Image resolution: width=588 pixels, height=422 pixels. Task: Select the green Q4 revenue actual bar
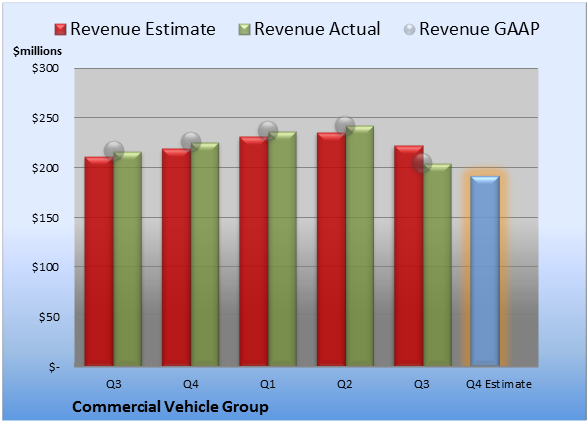pos(205,254)
